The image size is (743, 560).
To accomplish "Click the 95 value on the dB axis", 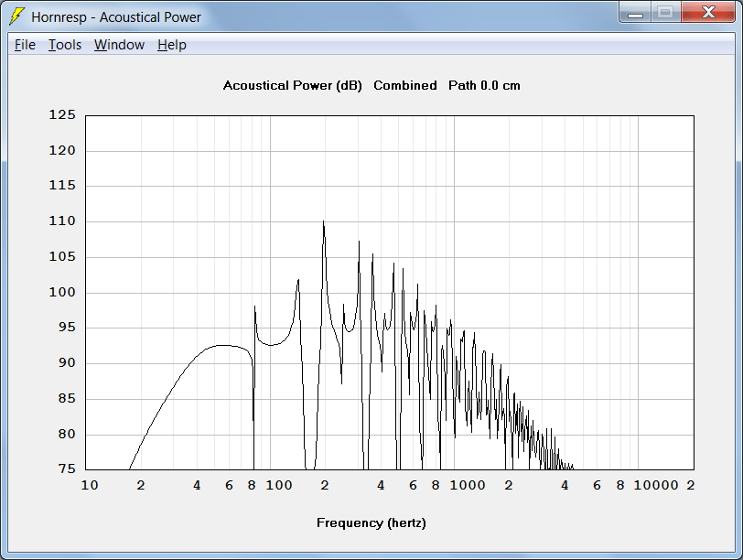I will coord(67,328).
